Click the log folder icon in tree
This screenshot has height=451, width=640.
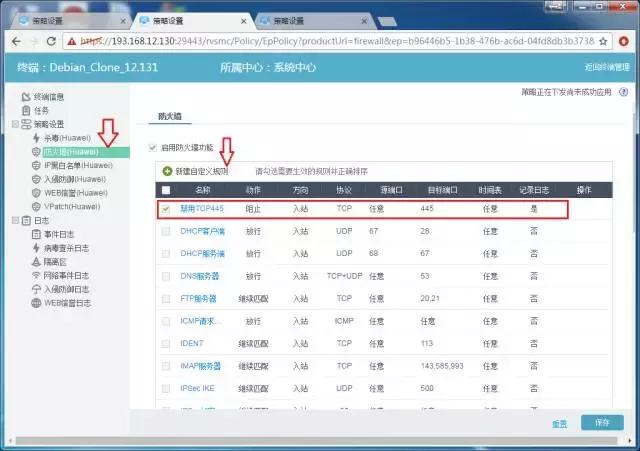pos(26,220)
